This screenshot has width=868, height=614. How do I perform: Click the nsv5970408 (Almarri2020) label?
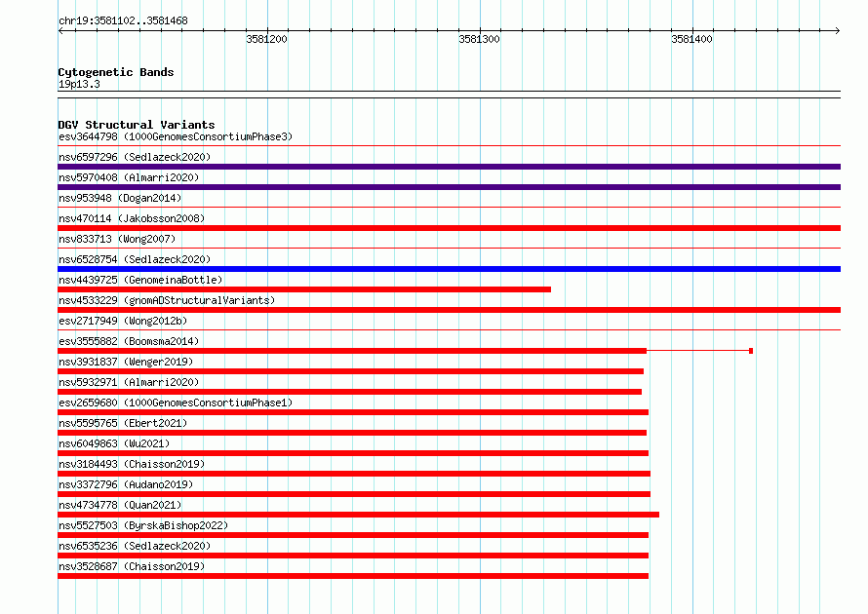(x=129, y=177)
